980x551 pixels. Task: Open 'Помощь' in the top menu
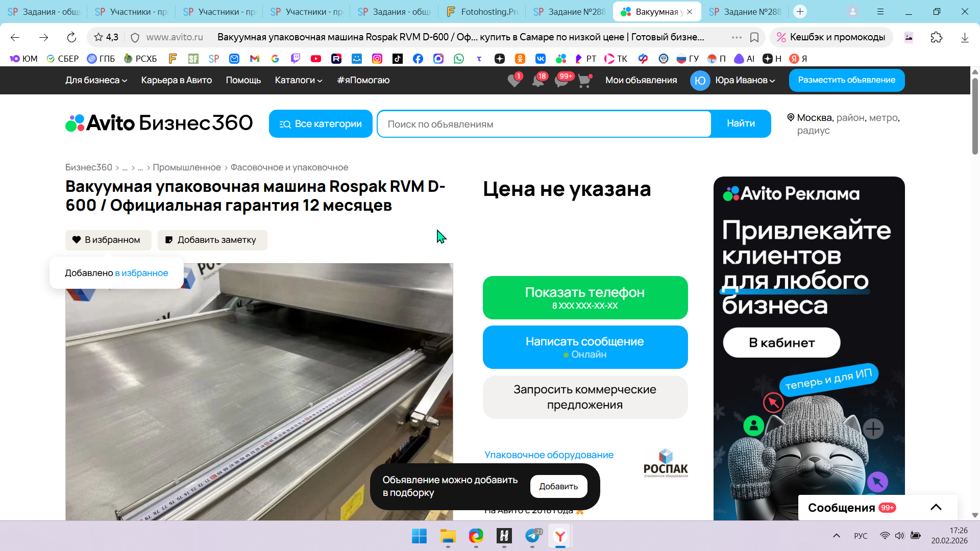[x=243, y=80]
